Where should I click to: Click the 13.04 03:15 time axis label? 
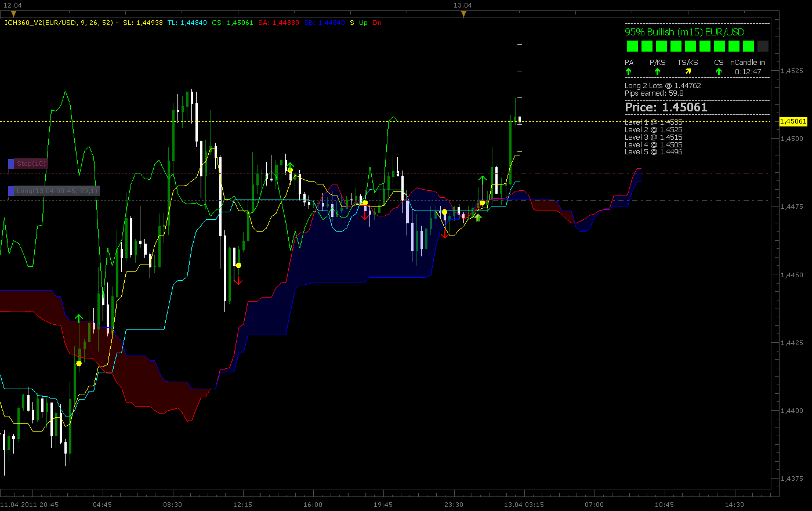524,505
